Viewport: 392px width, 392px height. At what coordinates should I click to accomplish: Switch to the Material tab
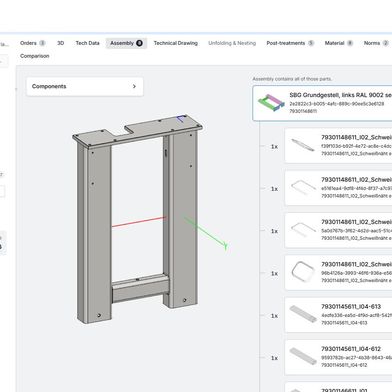pos(338,43)
